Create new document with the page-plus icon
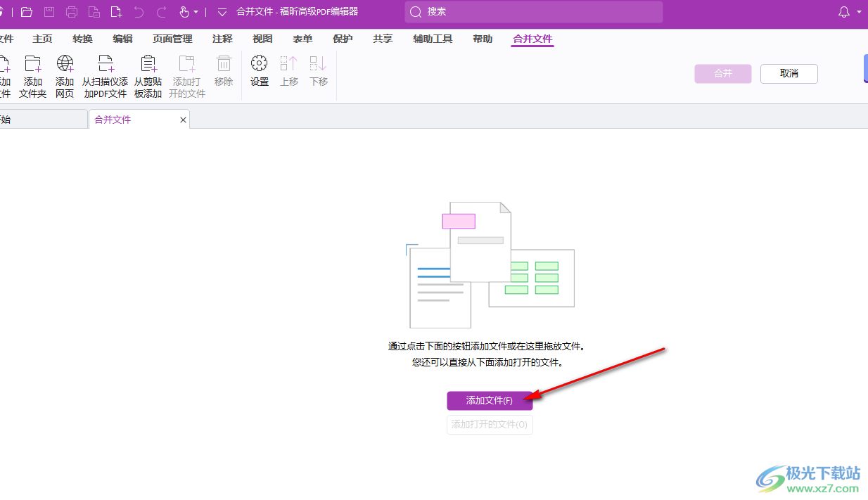Screen dimensions: 868x500 click(x=117, y=12)
